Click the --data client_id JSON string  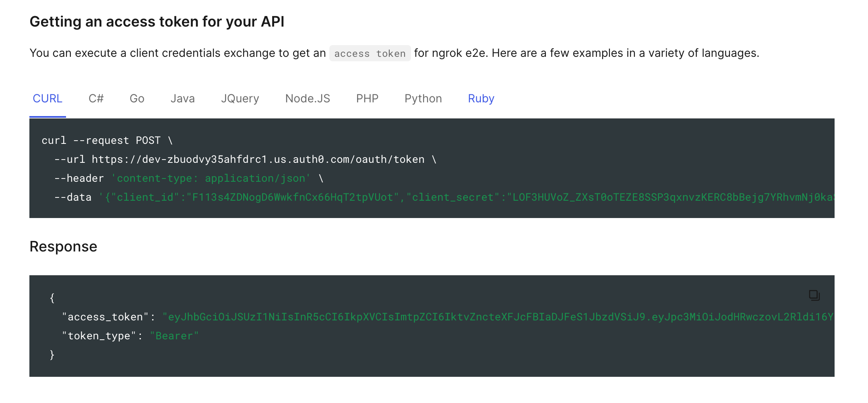pos(466,197)
